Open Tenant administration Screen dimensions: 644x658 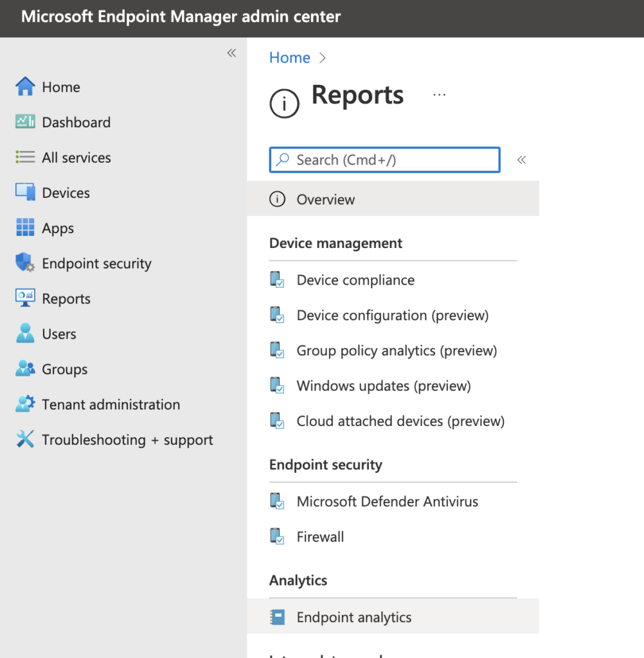(x=111, y=404)
